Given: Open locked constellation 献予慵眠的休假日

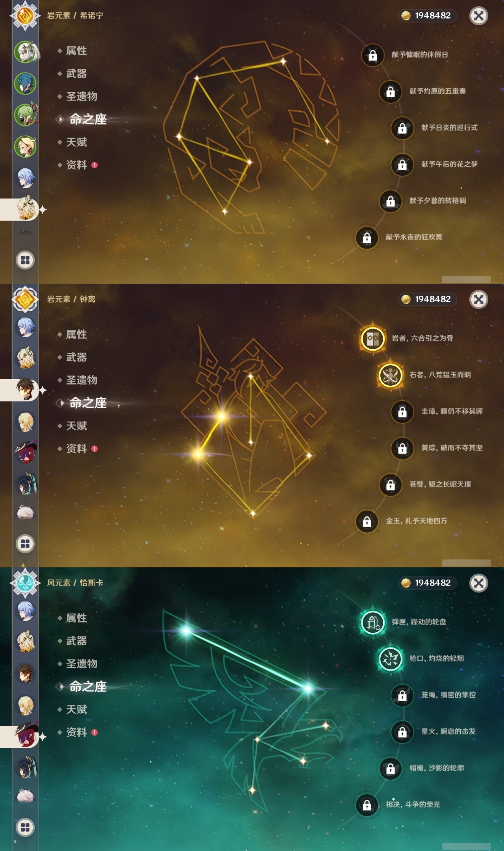Looking at the screenshot, I should tap(372, 55).
